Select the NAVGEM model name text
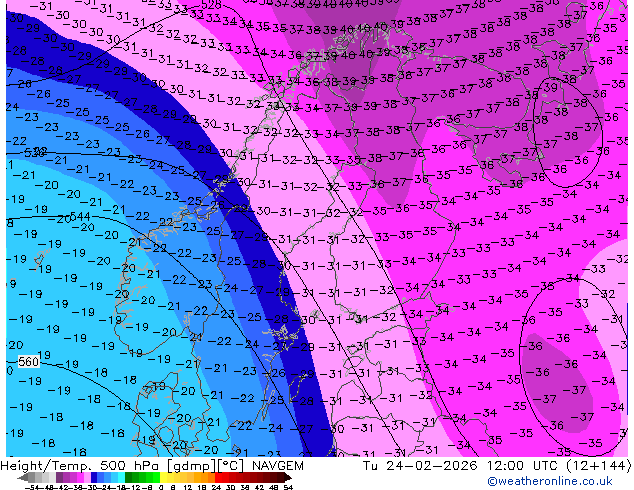 [x=277, y=466]
